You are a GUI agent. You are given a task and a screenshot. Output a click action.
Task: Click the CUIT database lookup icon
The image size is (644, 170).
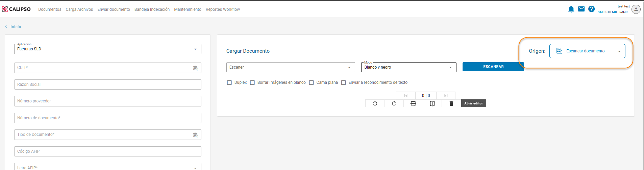(x=195, y=68)
